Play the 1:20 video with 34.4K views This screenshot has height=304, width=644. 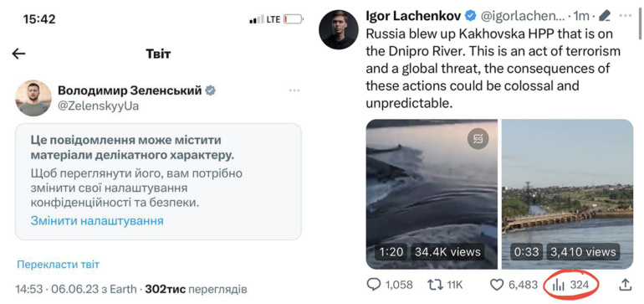click(x=432, y=194)
